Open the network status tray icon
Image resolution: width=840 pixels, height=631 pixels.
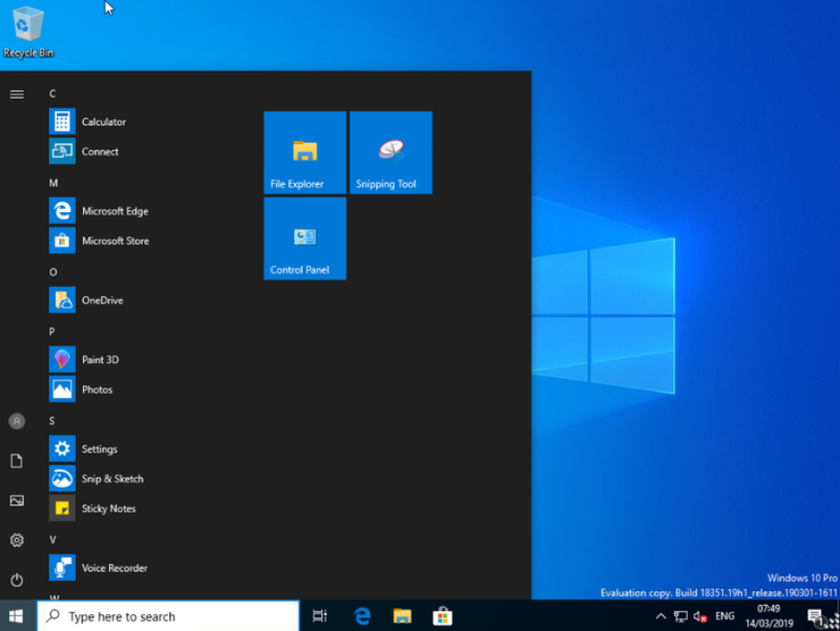680,617
